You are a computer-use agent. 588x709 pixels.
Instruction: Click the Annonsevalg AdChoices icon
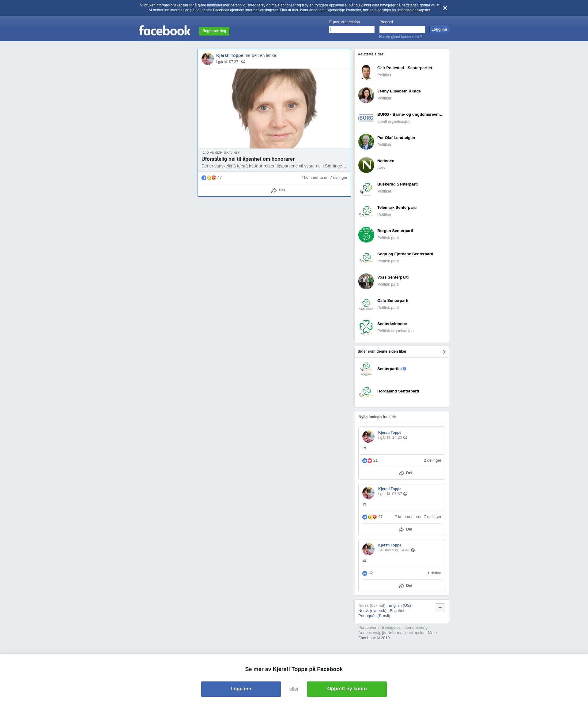(384, 633)
